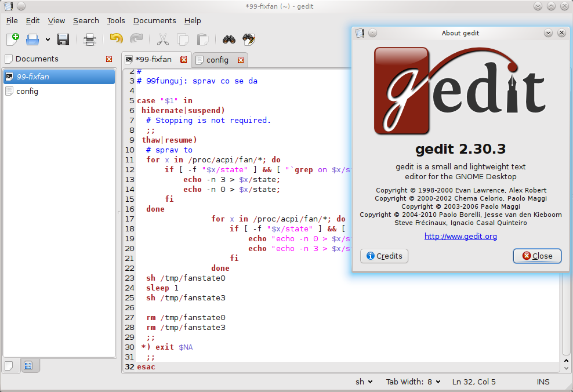The width and height of the screenshot is (573, 392).
Task: Open the Tools menu
Action: (116, 20)
